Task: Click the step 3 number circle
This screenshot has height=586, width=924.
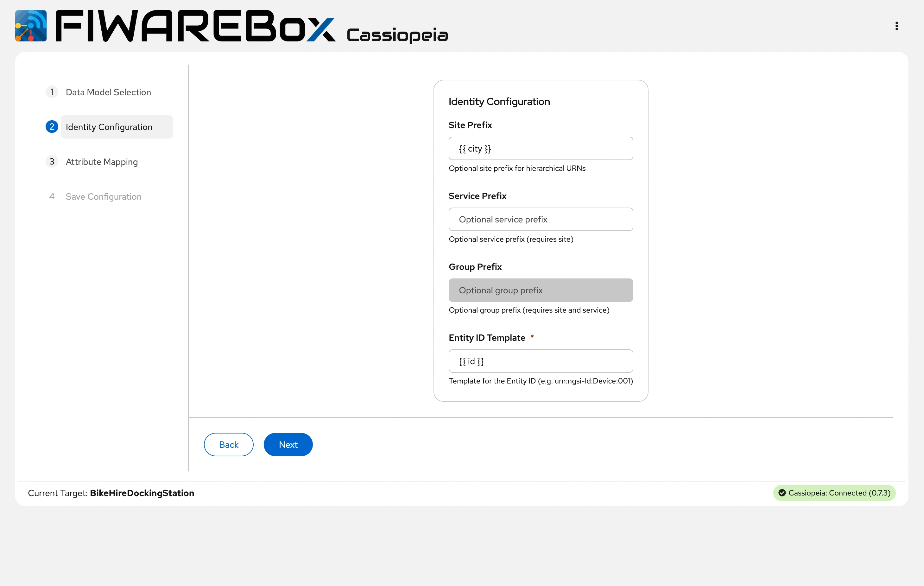Action: click(x=52, y=161)
